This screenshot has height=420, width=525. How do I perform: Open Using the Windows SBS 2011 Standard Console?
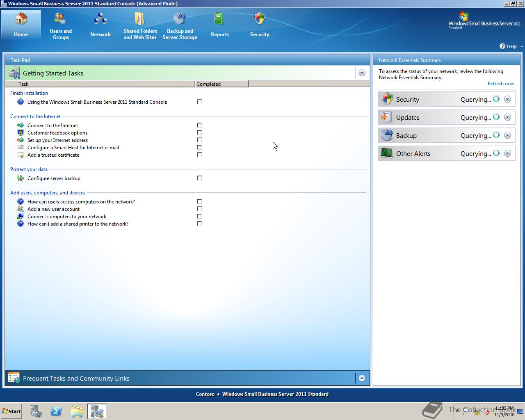(97, 102)
